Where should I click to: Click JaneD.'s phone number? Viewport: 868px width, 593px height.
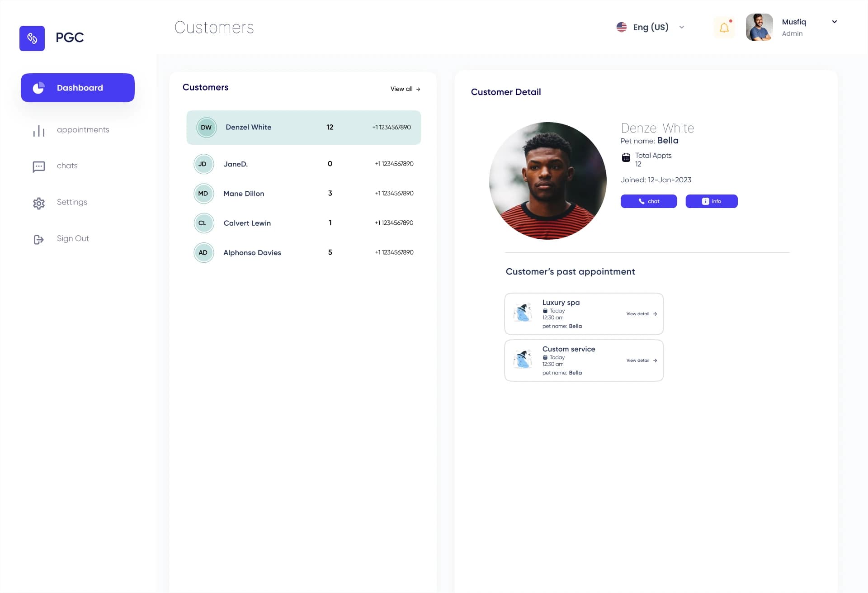click(394, 164)
